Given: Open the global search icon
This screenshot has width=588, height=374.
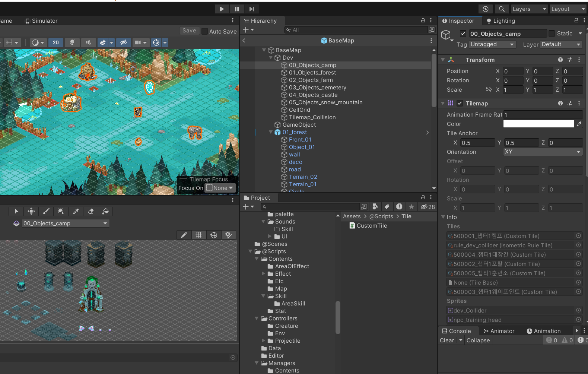Looking at the screenshot, I should point(502,9).
